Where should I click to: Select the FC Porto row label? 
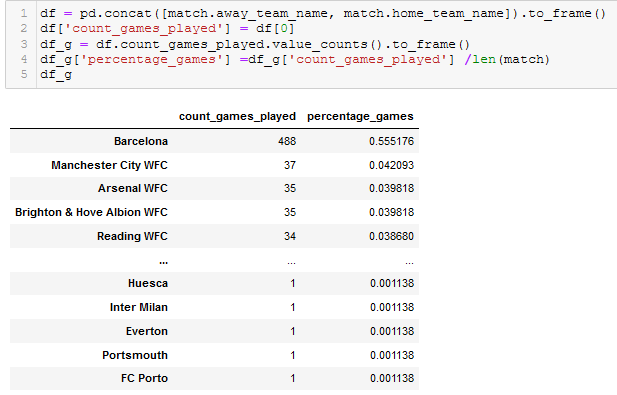click(144, 378)
